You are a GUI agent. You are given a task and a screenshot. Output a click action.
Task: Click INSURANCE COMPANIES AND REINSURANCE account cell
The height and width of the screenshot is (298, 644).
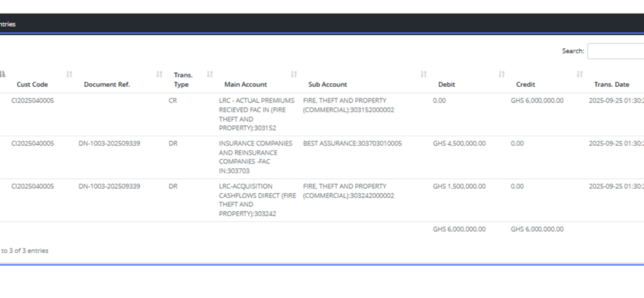[255, 157]
